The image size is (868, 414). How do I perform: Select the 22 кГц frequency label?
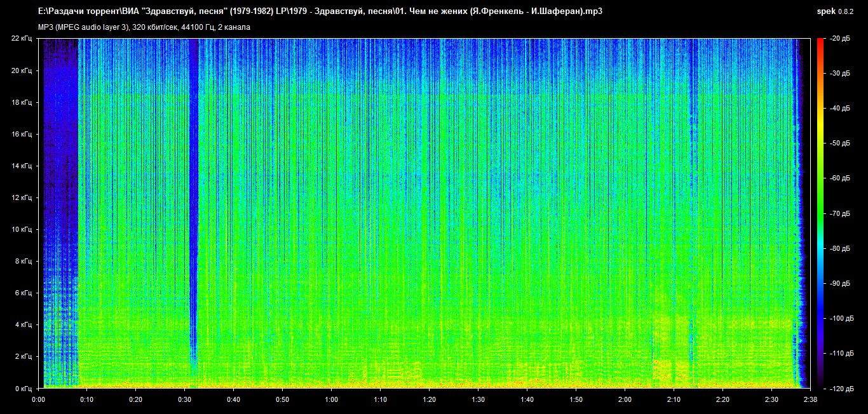pos(22,39)
